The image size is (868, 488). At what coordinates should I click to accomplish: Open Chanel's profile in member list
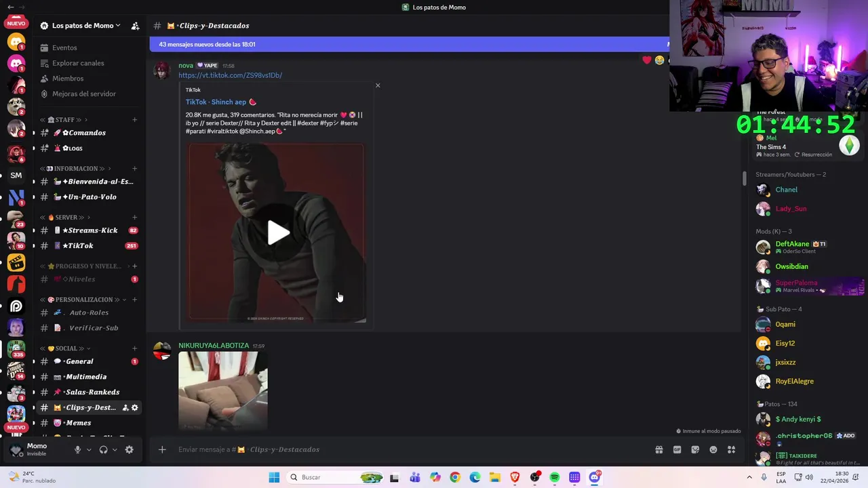(x=787, y=190)
